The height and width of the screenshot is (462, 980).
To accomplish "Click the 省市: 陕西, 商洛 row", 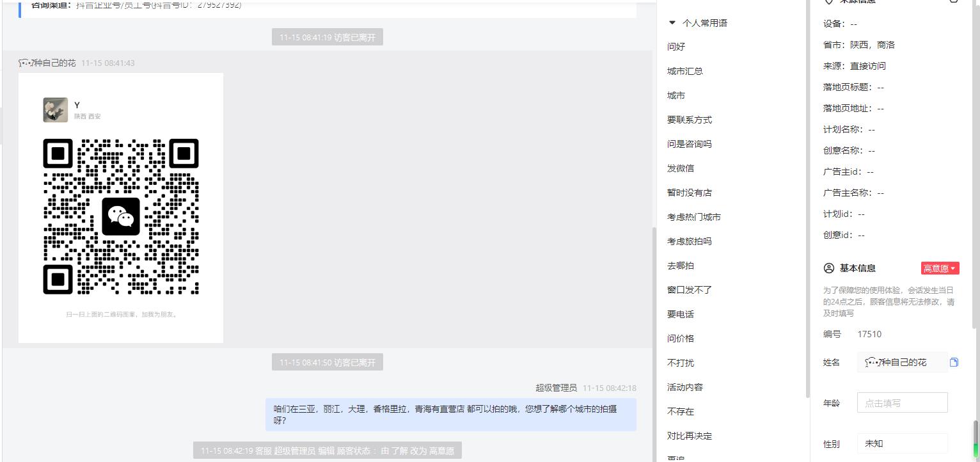I will tap(859, 45).
